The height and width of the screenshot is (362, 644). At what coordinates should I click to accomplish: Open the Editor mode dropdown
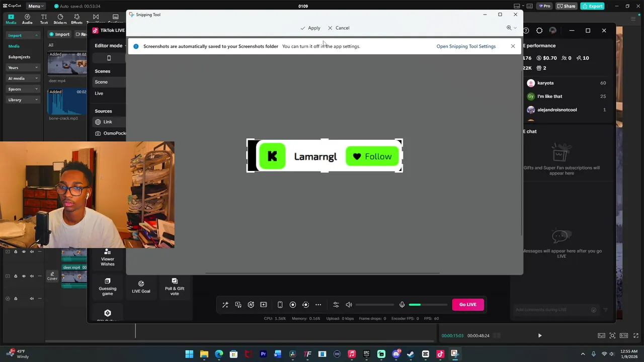(x=110, y=46)
